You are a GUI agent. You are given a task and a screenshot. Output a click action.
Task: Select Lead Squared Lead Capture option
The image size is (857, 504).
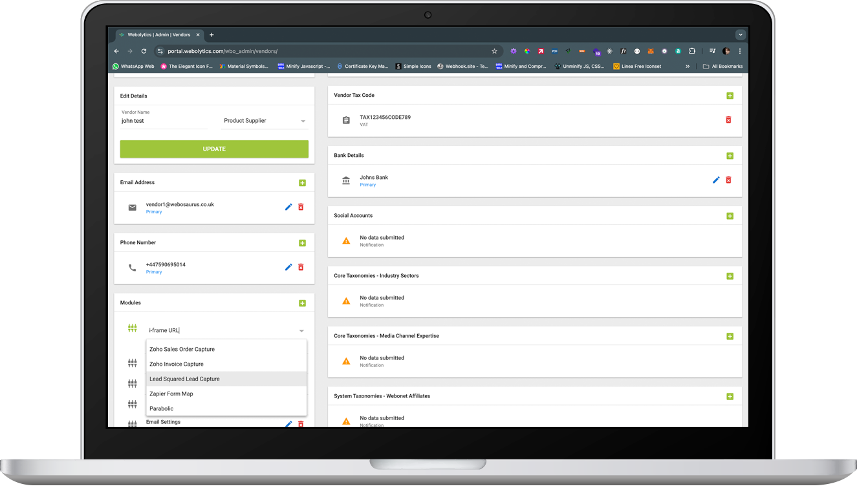tap(185, 379)
